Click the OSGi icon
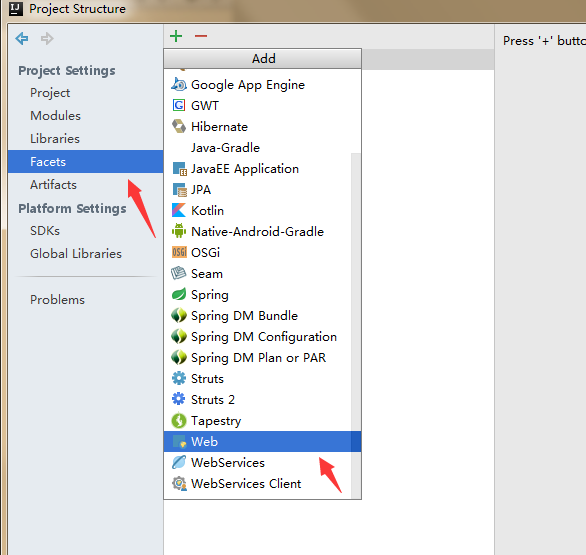586x555 pixels. pos(179,252)
